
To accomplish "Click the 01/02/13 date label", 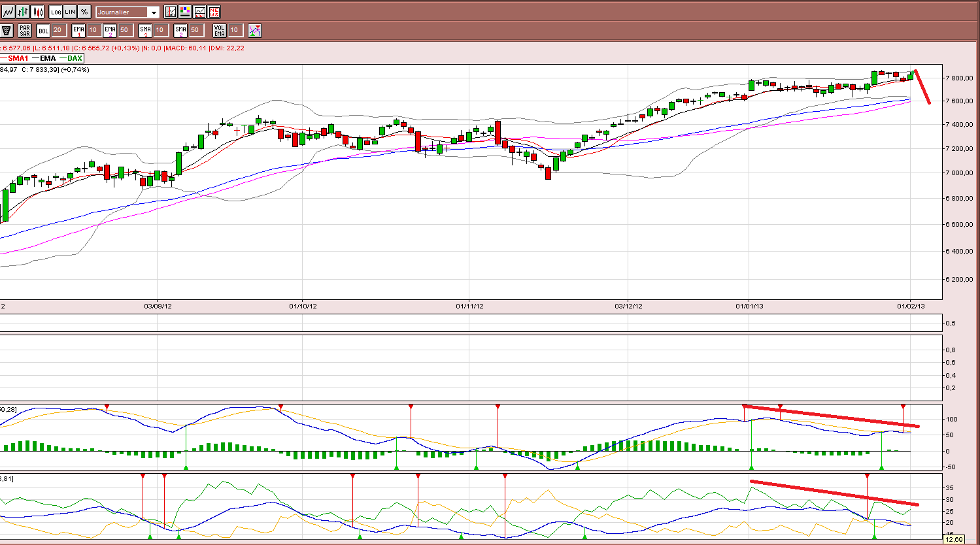I will pos(911,305).
